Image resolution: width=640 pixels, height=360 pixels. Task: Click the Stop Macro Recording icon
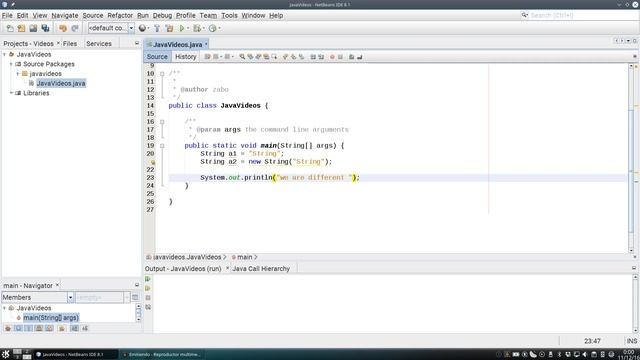click(x=340, y=57)
